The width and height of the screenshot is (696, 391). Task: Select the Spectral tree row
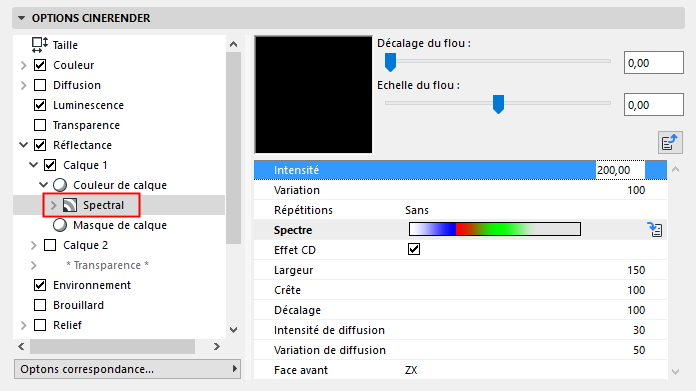[x=119, y=205]
